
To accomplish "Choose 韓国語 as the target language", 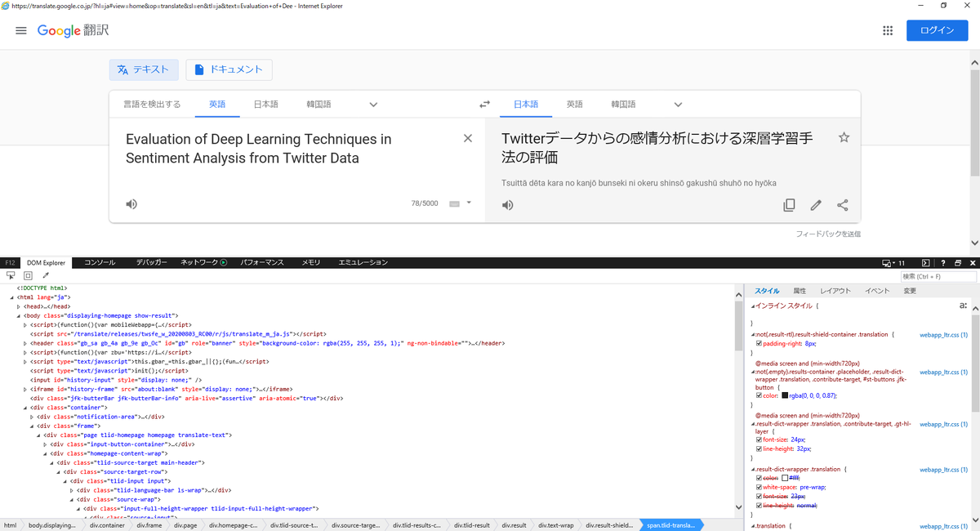I will [x=623, y=105].
